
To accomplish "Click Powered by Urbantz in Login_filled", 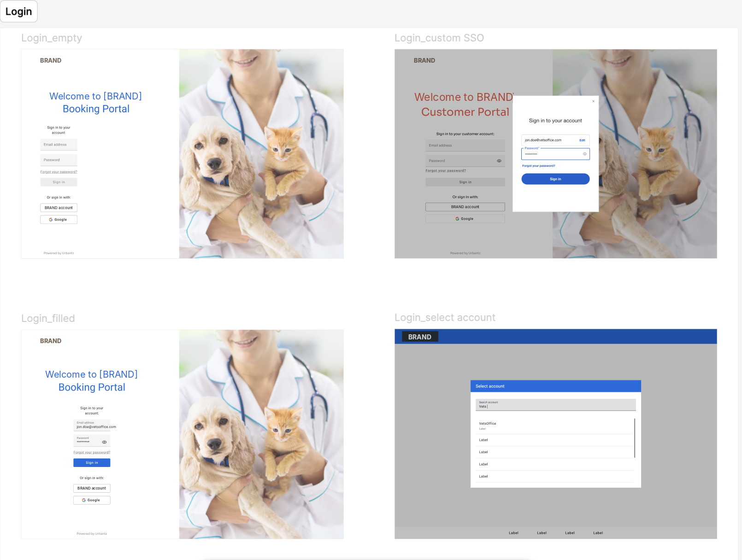I will pos(92,534).
